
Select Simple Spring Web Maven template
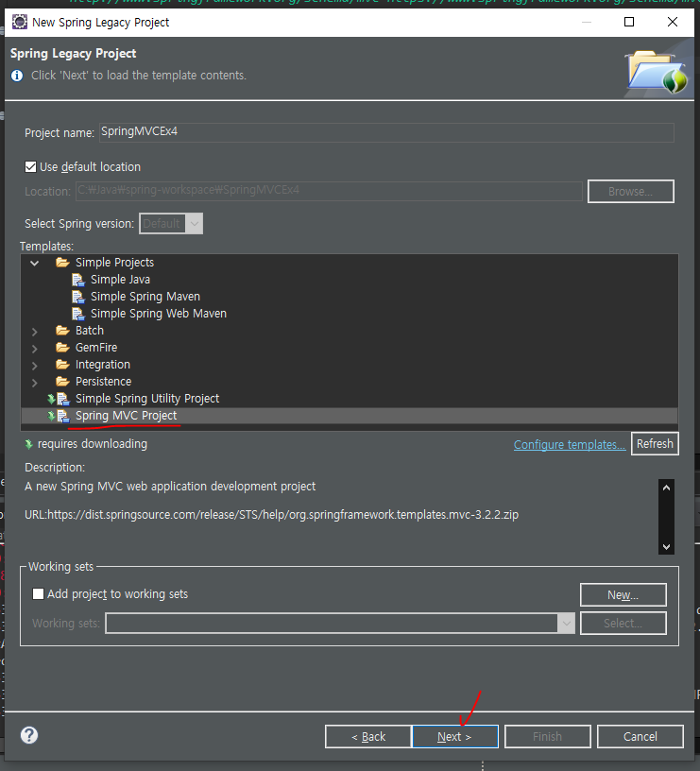pos(159,314)
